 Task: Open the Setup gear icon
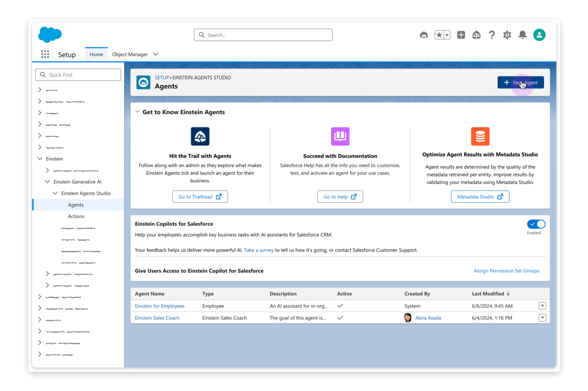pyautogui.click(x=507, y=35)
